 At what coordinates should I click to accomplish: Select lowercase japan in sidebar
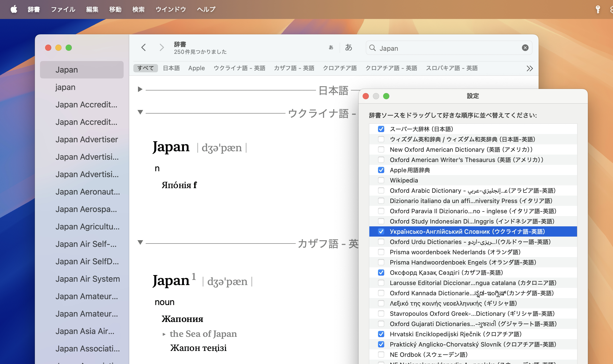(x=82, y=87)
